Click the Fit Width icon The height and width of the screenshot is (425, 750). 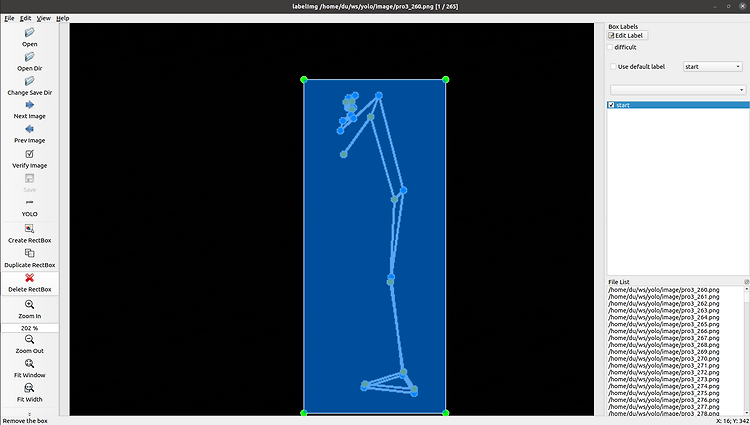point(29,388)
